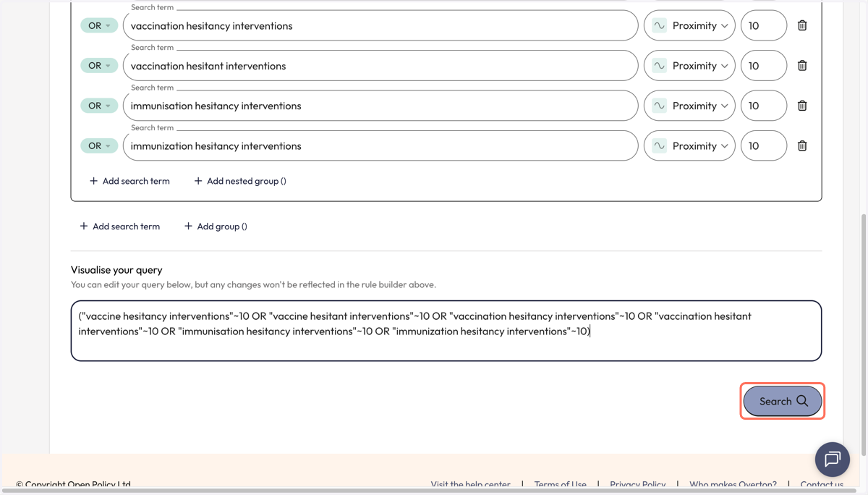Edit search term immunisation hesitancy interventions
This screenshot has height=495, width=868.
[380, 106]
